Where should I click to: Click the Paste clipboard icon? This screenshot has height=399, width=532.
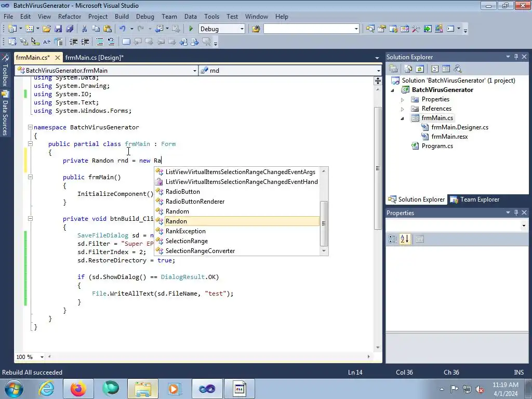pyautogui.click(x=108, y=29)
